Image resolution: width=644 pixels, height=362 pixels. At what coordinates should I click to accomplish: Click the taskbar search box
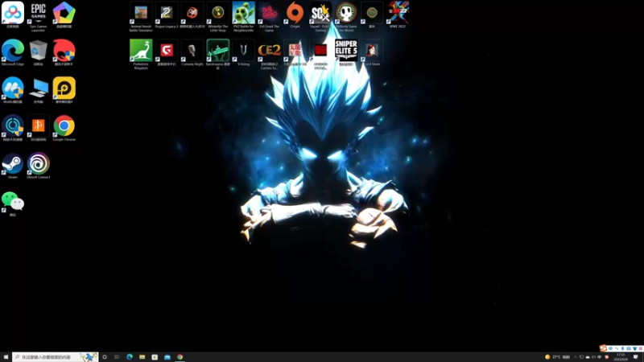click(55, 357)
